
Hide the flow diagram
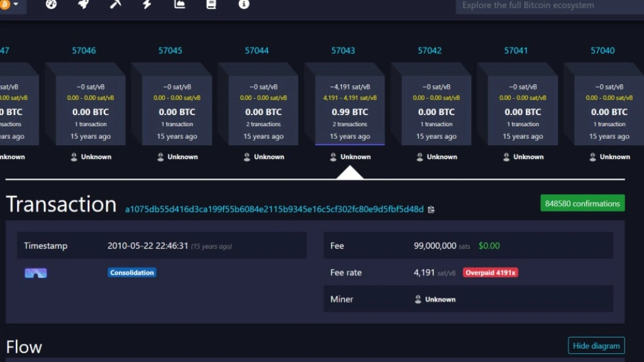[596, 346]
